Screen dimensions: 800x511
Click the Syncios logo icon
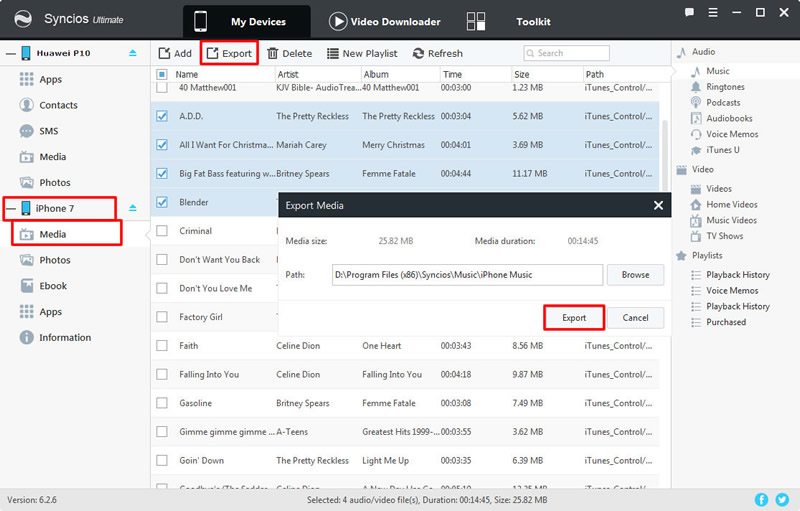click(22, 20)
